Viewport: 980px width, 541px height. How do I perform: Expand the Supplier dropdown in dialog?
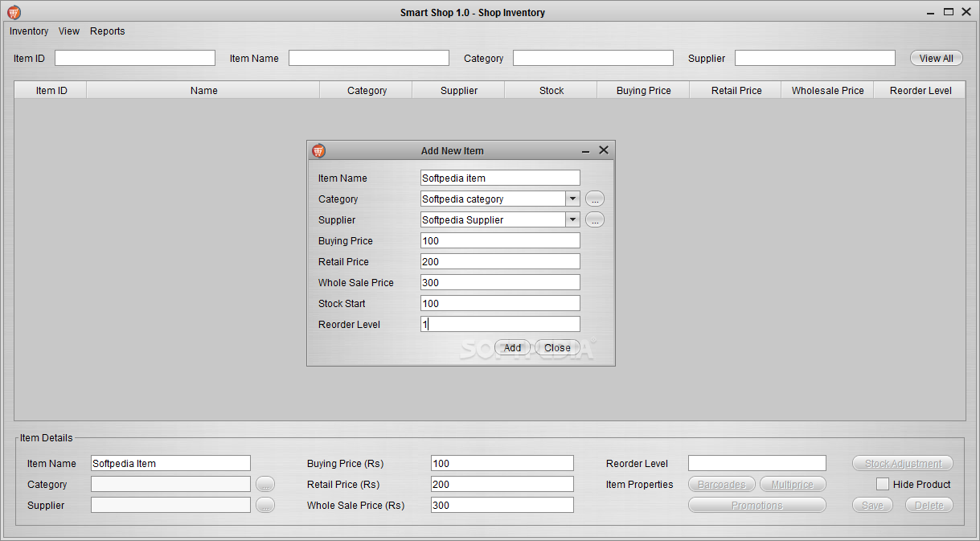pos(572,219)
